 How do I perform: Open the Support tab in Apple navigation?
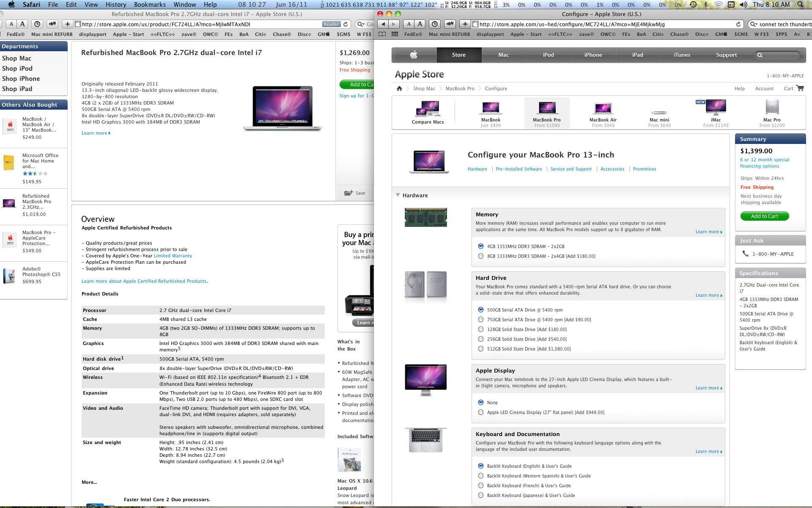coord(726,55)
